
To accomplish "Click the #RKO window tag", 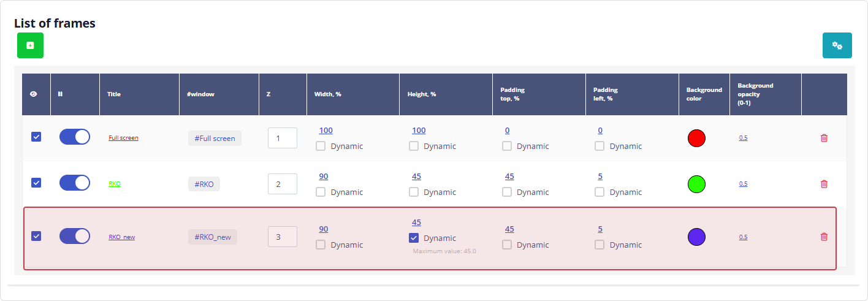I will point(204,184).
